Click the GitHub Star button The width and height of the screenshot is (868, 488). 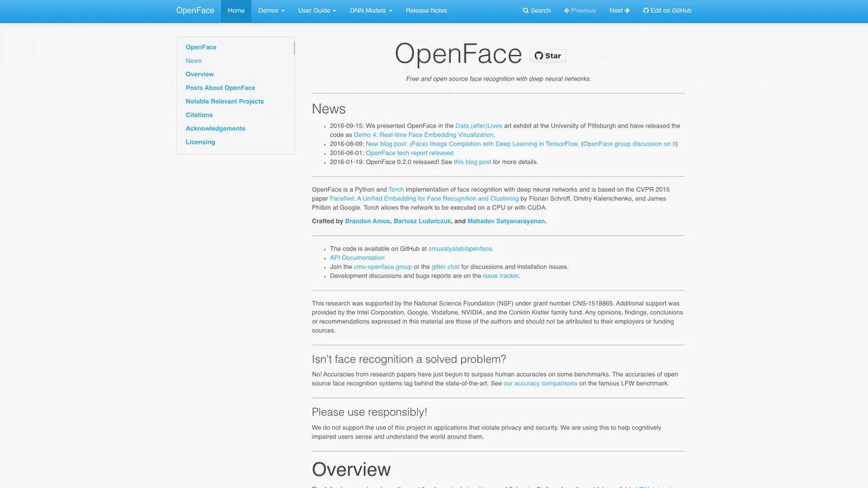coord(548,56)
